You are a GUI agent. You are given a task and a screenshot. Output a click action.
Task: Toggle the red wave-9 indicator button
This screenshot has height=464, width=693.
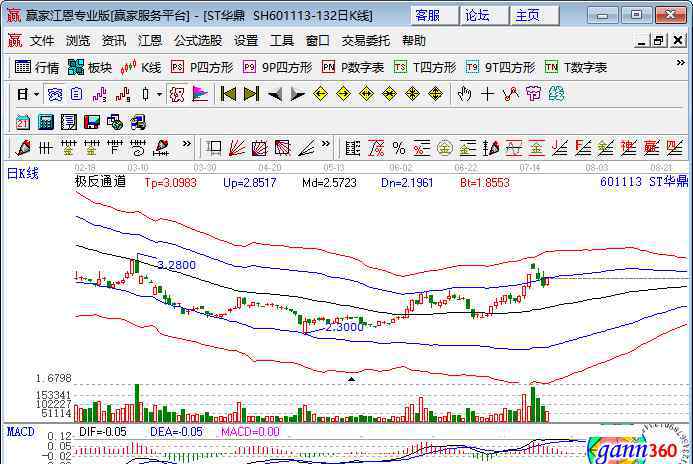[x=122, y=94]
